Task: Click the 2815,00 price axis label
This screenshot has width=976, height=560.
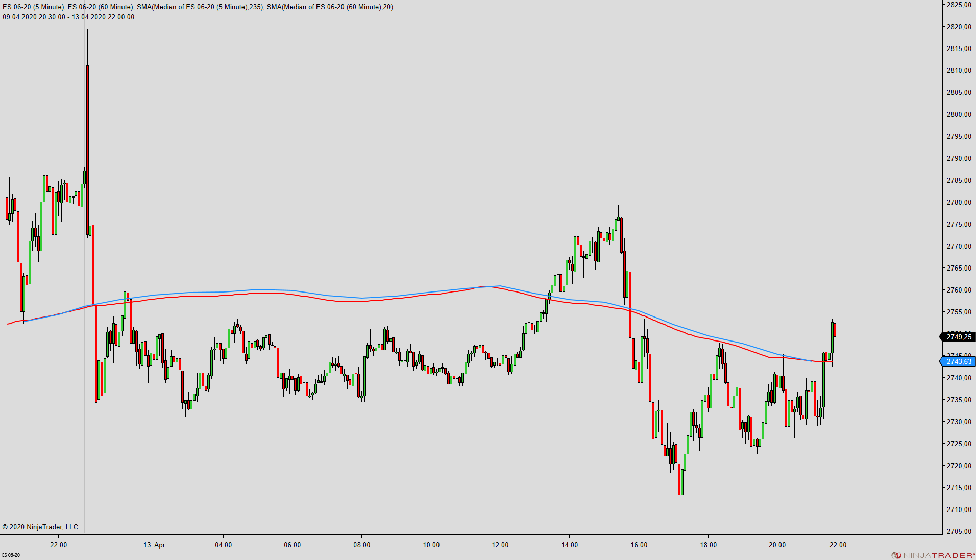Action: pos(959,48)
